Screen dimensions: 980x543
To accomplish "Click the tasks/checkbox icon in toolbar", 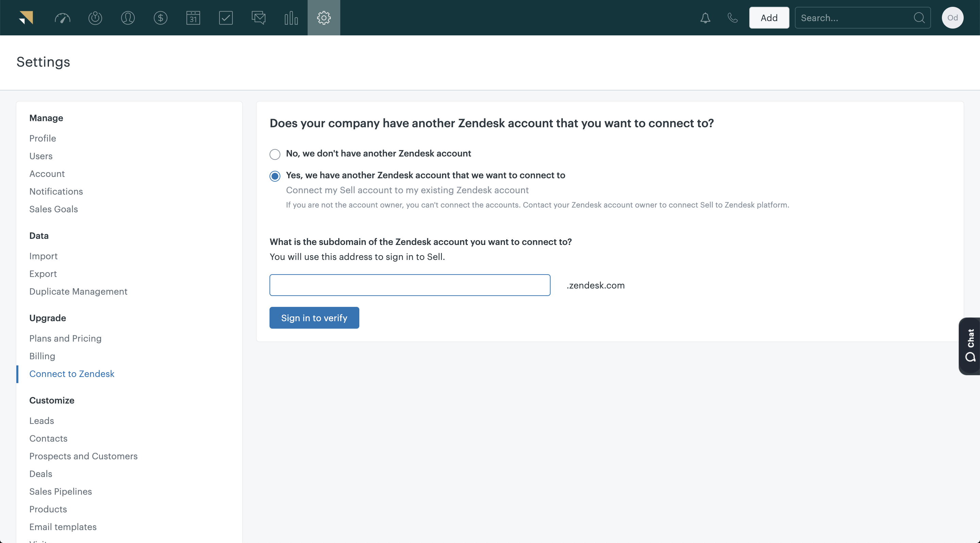I will click(x=225, y=17).
